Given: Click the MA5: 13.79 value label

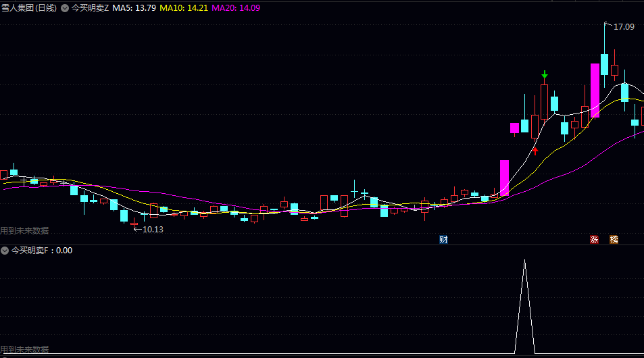Looking at the screenshot, I should pyautogui.click(x=134, y=8).
